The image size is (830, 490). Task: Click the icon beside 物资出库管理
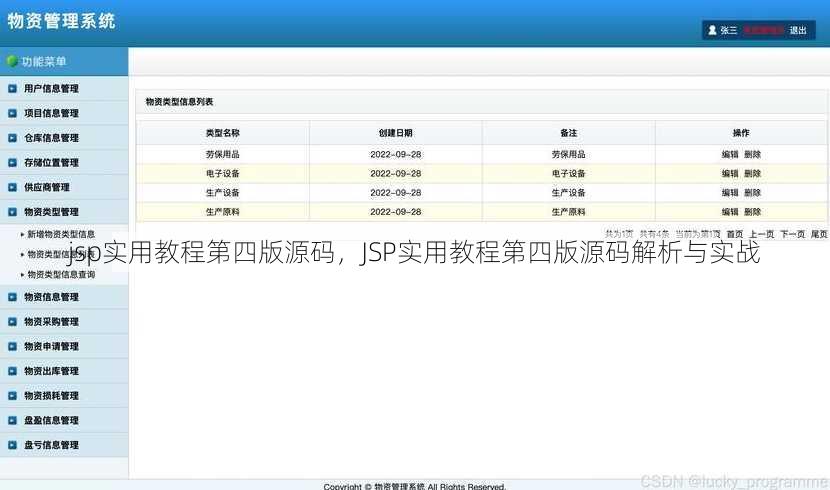pyautogui.click(x=12, y=371)
